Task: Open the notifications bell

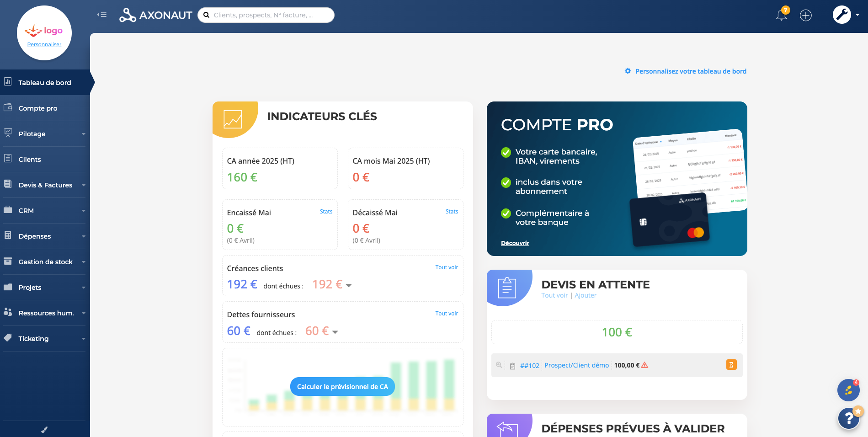Action: tap(782, 15)
